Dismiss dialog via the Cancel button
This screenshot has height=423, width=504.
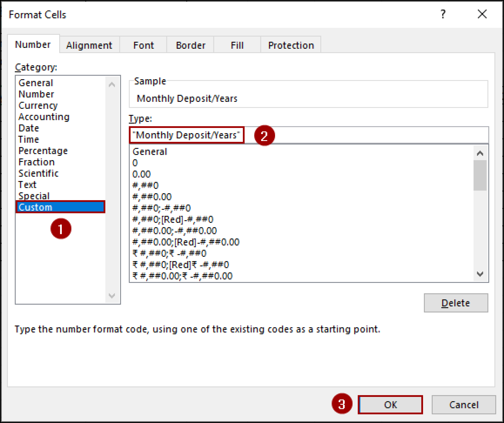[464, 405]
